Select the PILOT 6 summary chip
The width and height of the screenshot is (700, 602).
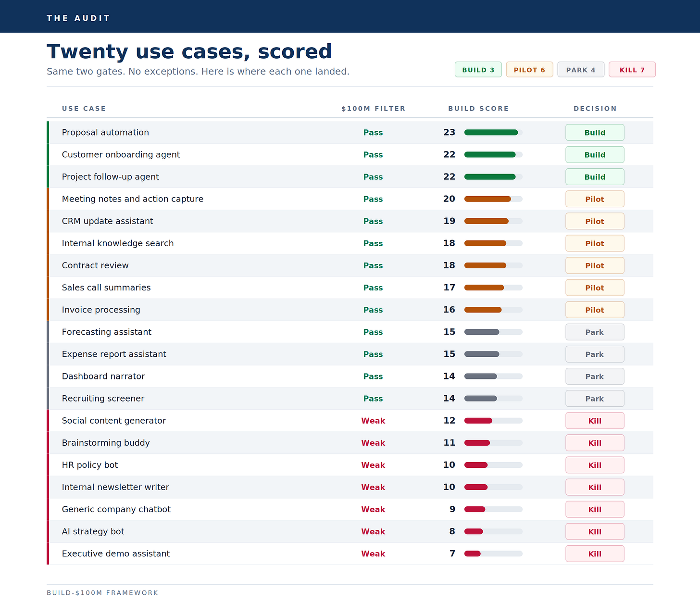(x=529, y=70)
